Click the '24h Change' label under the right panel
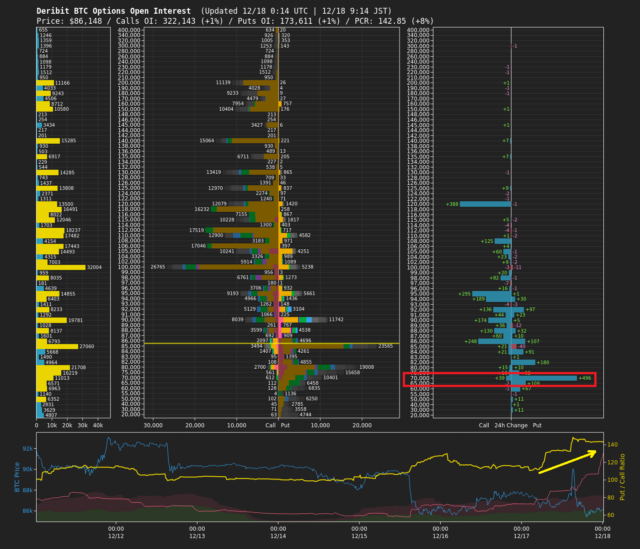Screen dimensions: 640x549 512,425
